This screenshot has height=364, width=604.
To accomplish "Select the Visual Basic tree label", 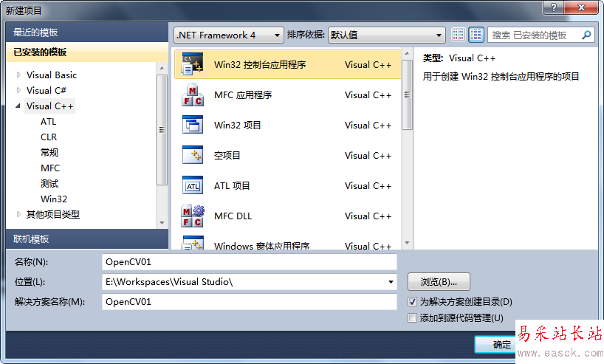I will click(x=52, y=75).
